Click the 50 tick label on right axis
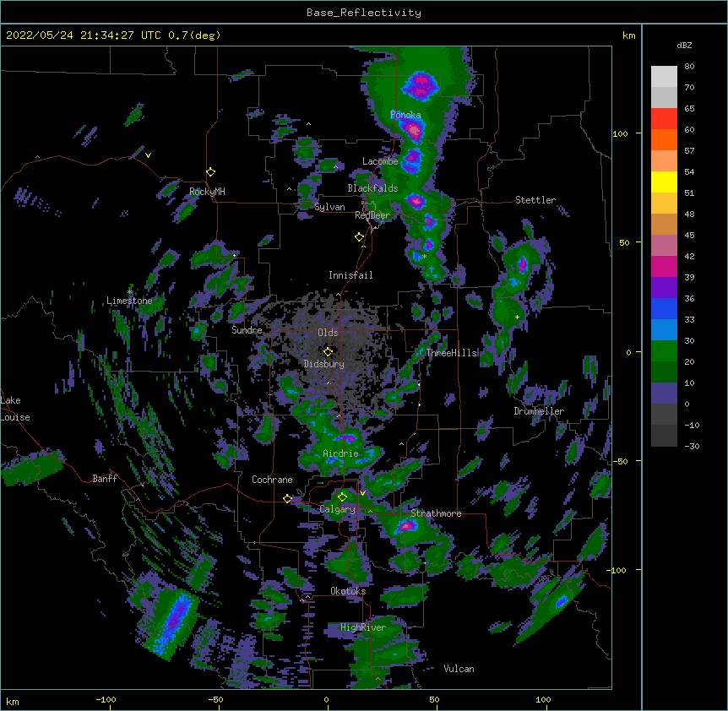The width and height of the screenshot is (728, 711). tap(624, 242)
